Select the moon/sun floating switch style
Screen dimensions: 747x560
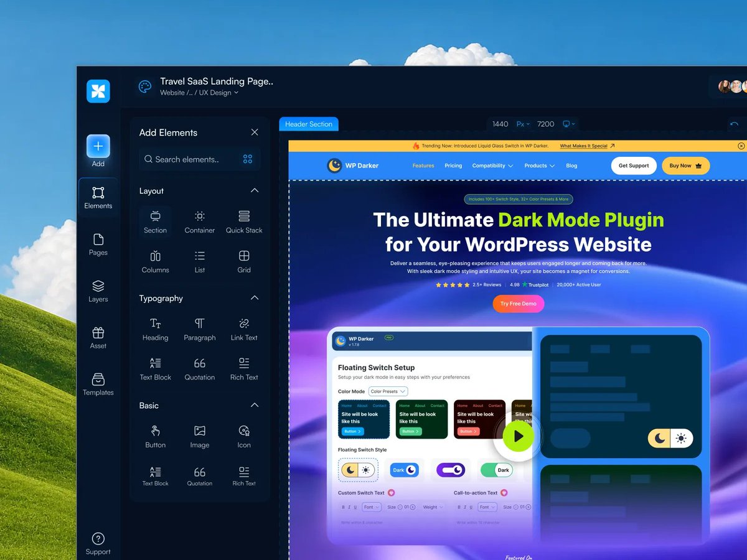(358, 470)
